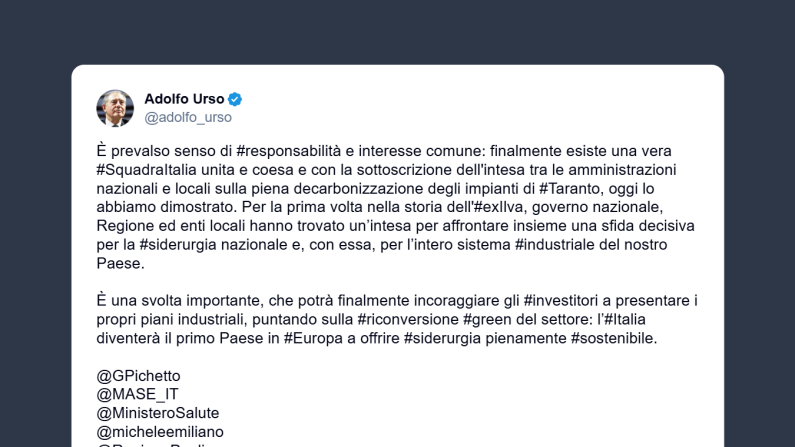Click the blue verified badge icon
Viewport: 795px width, 447px height.
click(x=235, y=99)
